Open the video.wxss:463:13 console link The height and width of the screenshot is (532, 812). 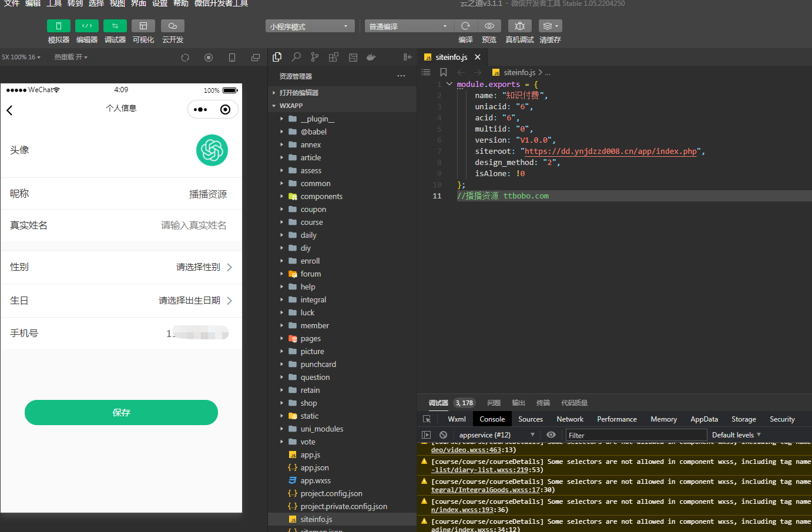click(x=474, y=450)
